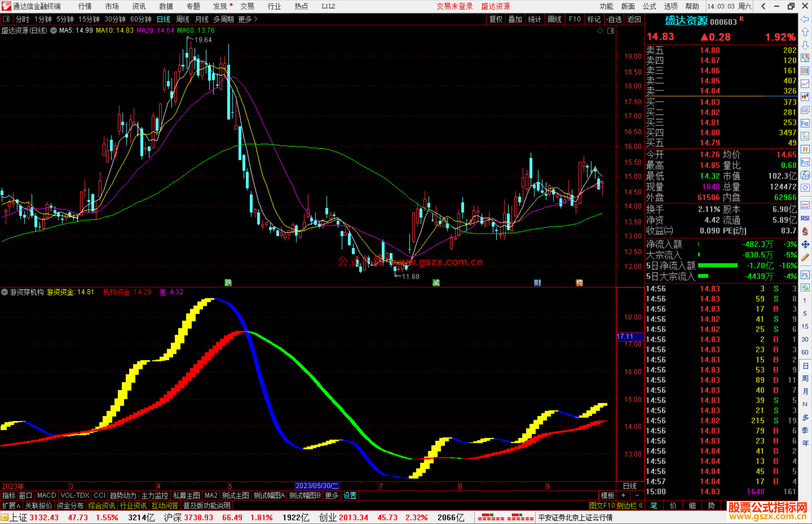The width and height of the screenshot is (812, 524).
Task: Click the f(x) formula icon
Action: tap(805, 175)
